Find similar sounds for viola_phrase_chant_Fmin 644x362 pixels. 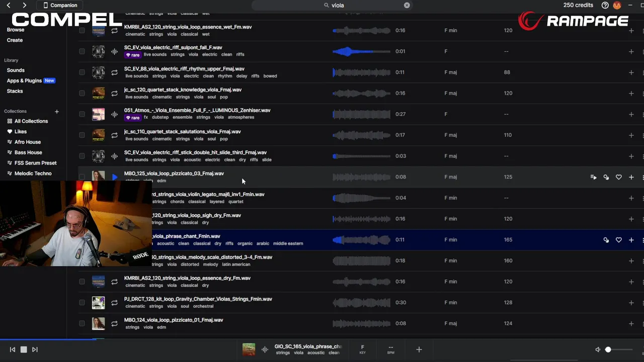606,240
